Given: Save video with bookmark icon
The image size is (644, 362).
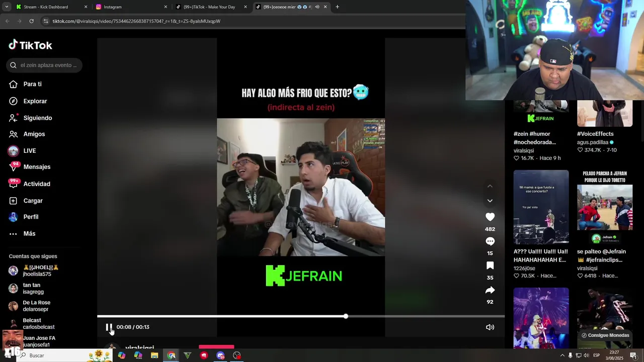Looking at the screenshot, I should tap(490, 265).
